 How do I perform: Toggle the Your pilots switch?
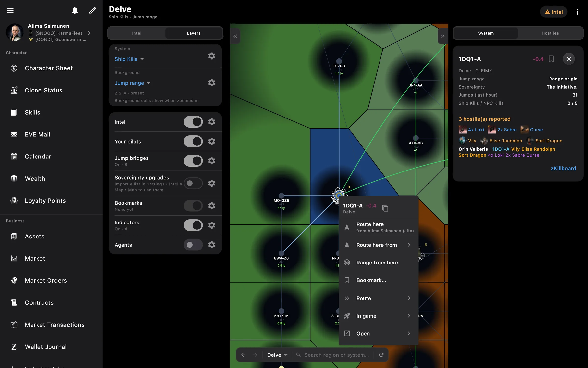click(x=193, y=141)
